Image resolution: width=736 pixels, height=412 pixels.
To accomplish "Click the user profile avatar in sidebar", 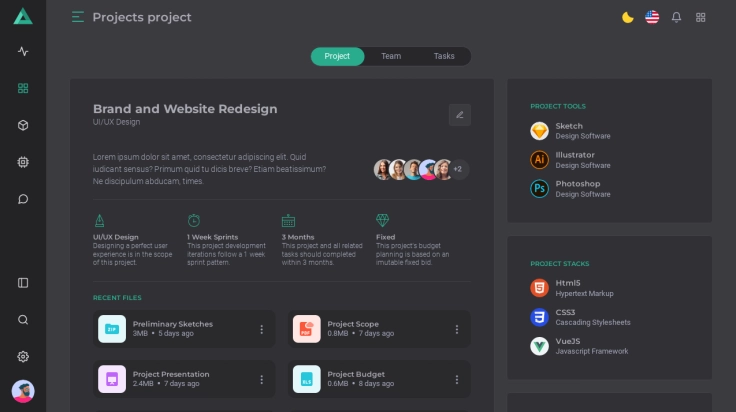I will pyautogui.click(x=23, y=392).
